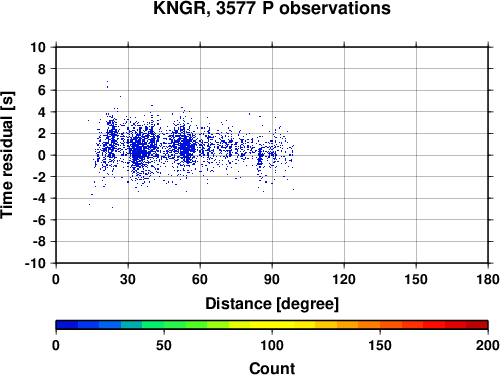
Task: Click the x-axis tick label 120
Action: pos(344,279)
